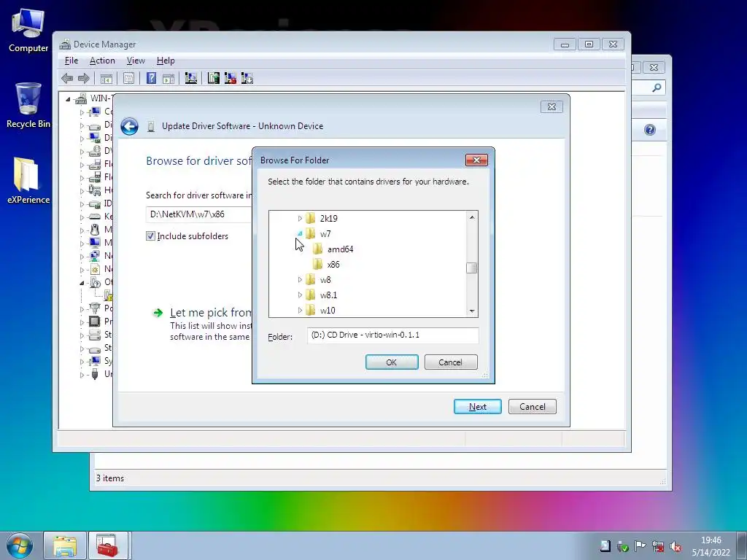The width and height of the screenshot is (747, 560).
Task: Select the keyboard icon in the device tree
Action: click(x=95, y=217)
